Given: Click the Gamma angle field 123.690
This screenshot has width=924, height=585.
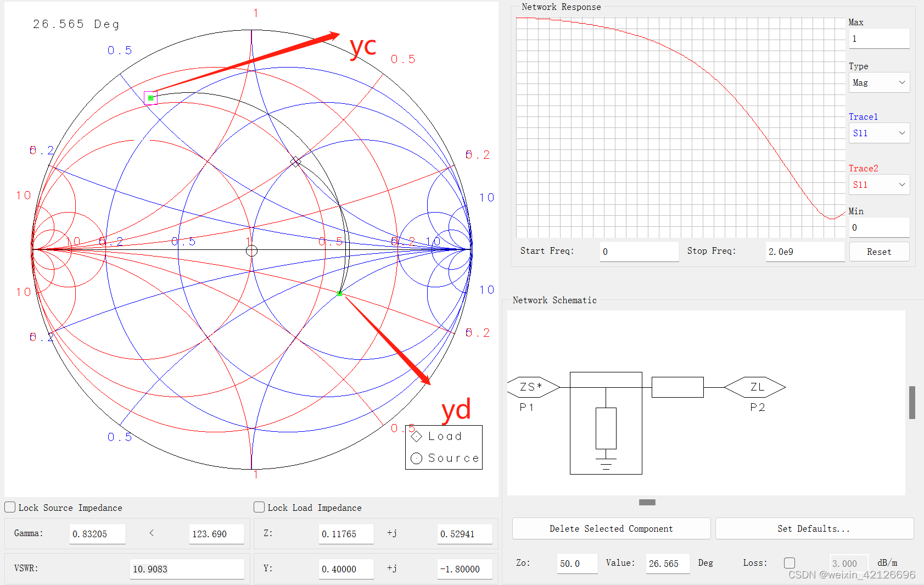Looking at the screenshot, I should tap(216, 534).
